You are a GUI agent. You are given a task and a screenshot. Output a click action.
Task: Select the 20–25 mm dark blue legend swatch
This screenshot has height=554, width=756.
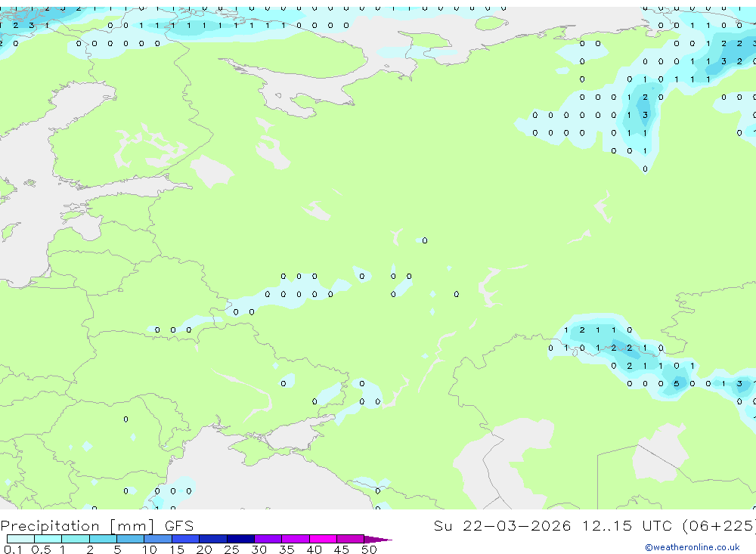coord(212,539)
